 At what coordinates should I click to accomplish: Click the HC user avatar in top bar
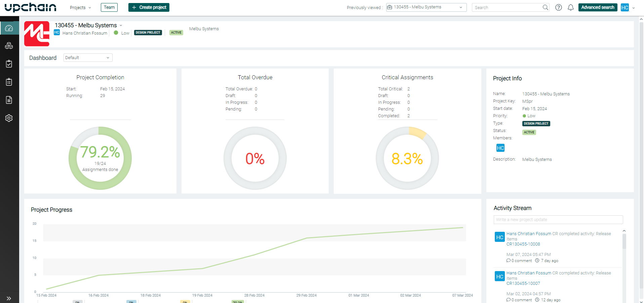[x=625, y=7]
